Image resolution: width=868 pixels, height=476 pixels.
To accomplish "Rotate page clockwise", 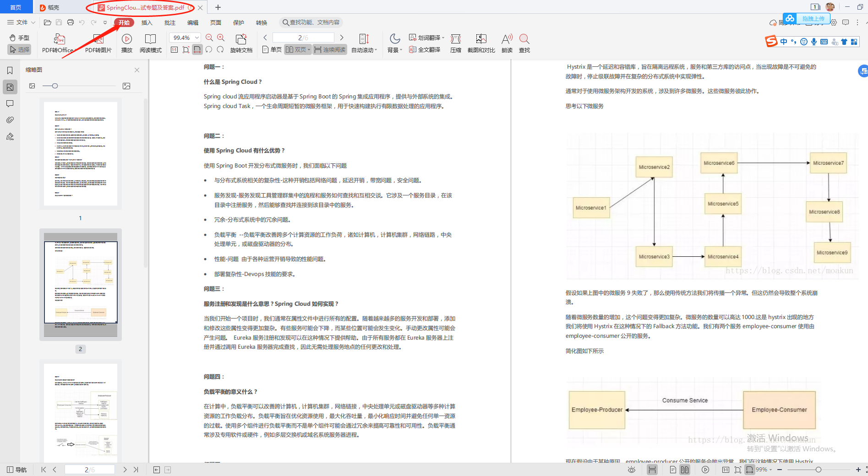I will [x=220, y=49].
